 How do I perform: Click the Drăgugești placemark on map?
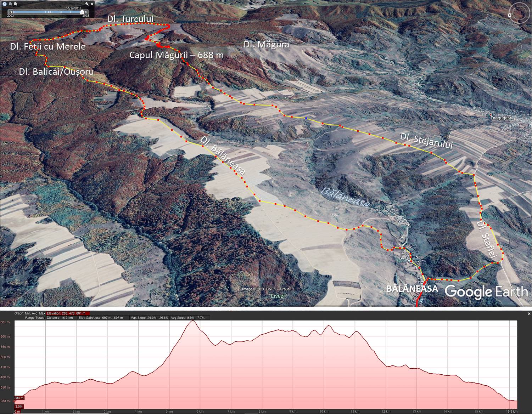coord(491,114)
